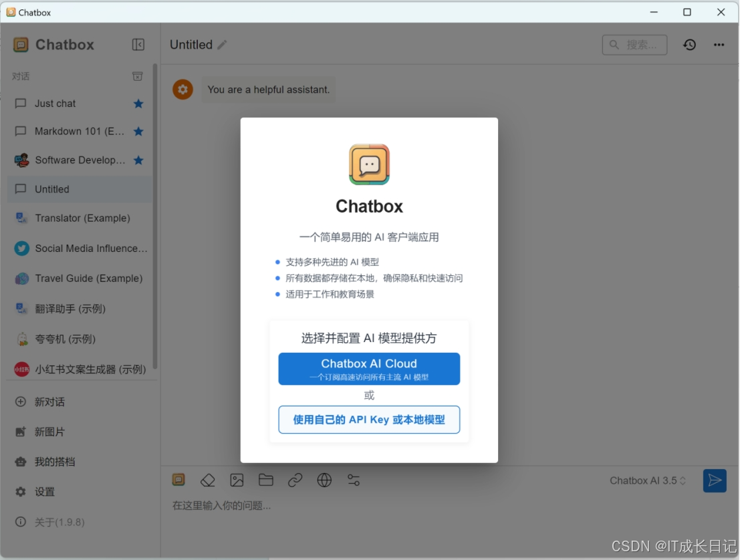
Task: Click the eraser clear-context icon
Action: point(208,480)
